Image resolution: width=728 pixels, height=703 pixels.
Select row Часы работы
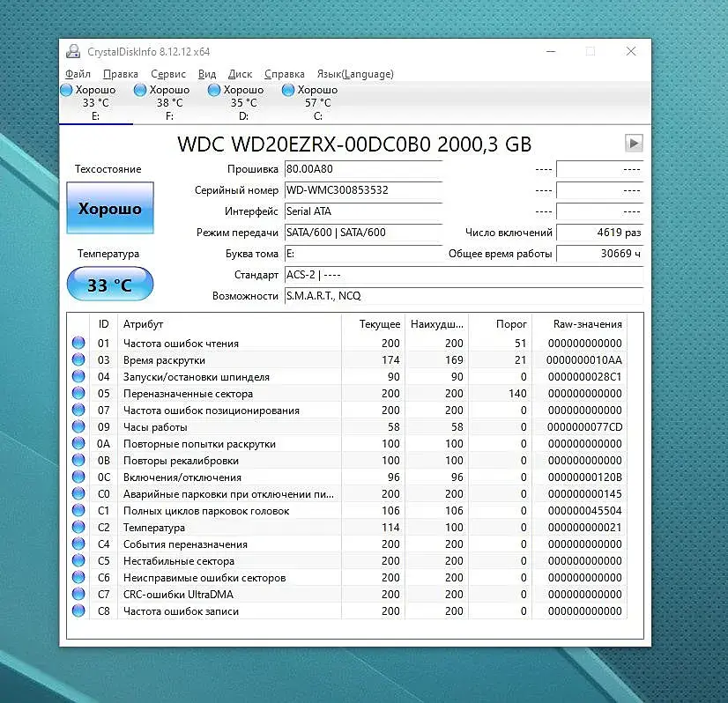tap(347, 427)
